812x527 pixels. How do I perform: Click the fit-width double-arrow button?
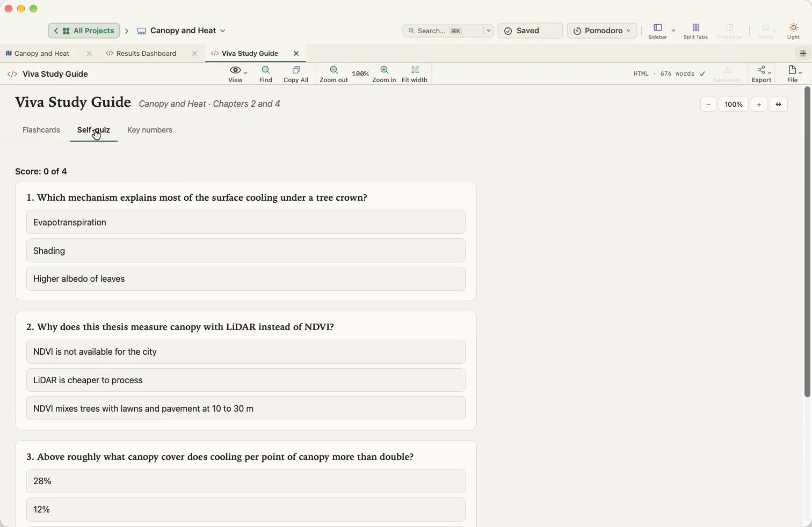[x=779, y=105]
